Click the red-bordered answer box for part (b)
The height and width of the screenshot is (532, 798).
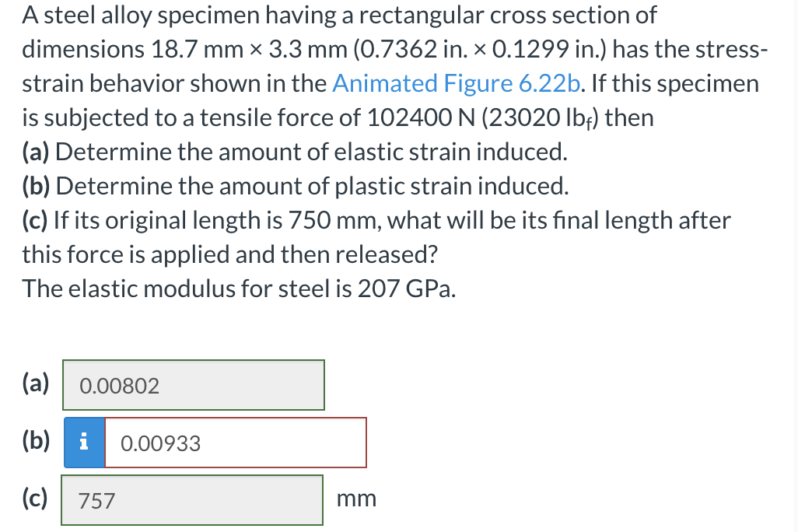(236, 442)
